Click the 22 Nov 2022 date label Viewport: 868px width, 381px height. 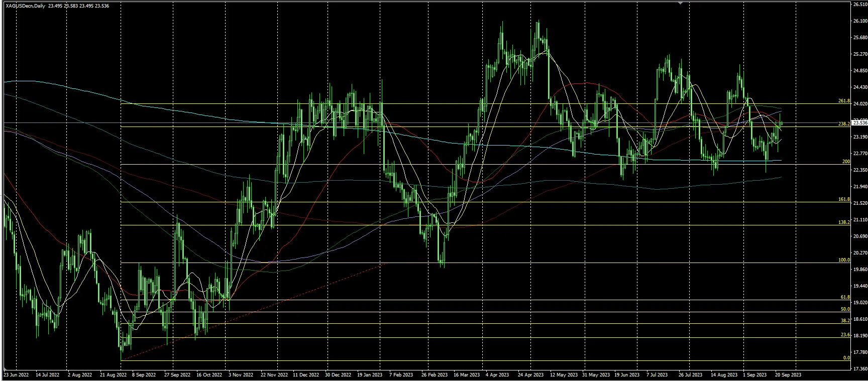tap(274, 374)
